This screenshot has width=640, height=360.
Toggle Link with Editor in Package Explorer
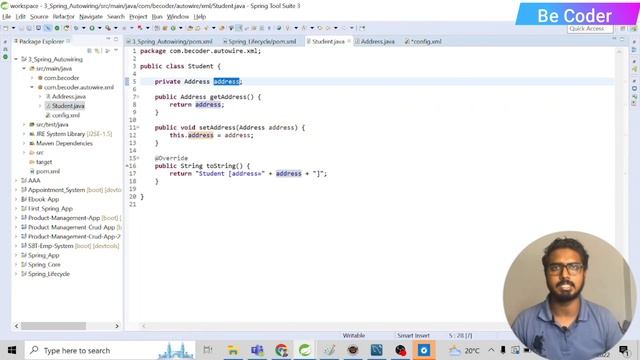tap(98, 51)
